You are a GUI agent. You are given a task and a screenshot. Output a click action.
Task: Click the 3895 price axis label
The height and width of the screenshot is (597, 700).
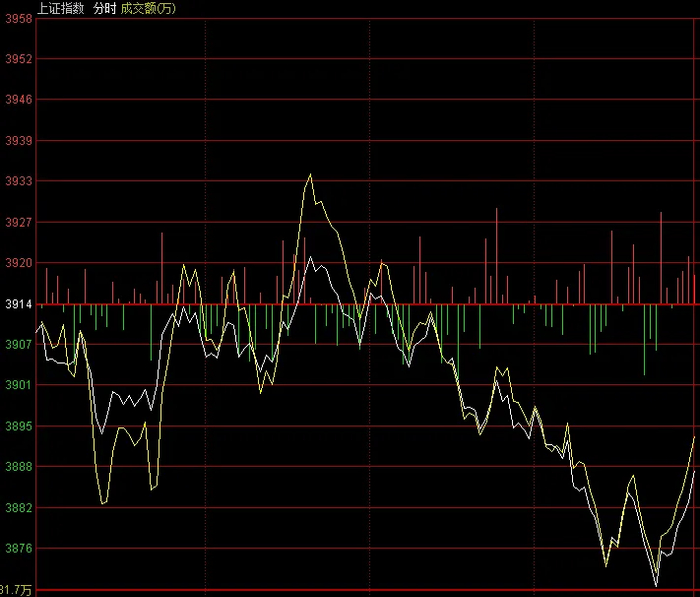[x=19, y=426]
